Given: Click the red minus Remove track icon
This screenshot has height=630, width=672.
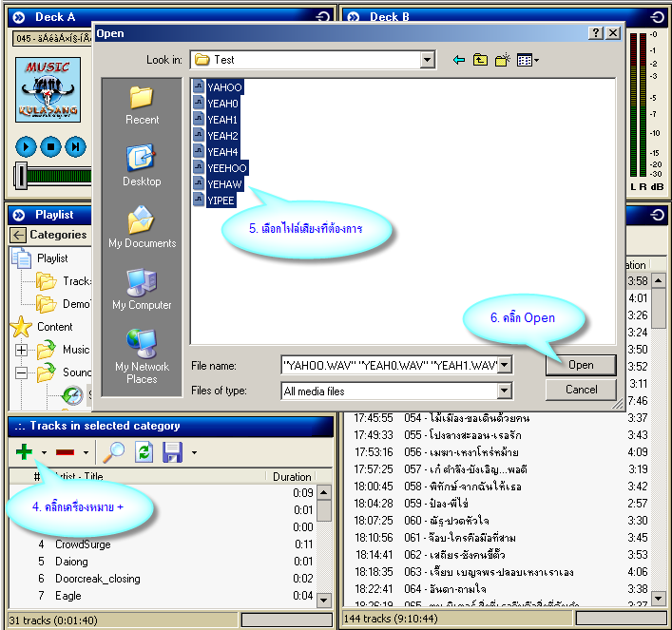Looking at the screenshot, I should [66, 452].
